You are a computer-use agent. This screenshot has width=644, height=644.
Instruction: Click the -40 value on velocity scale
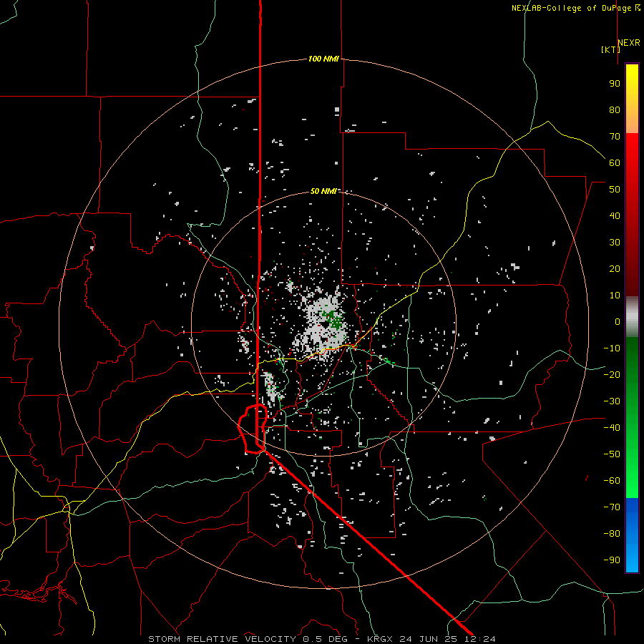612,428
